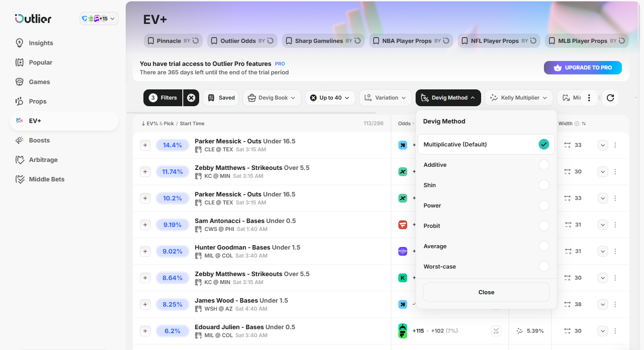Screen dimensions: 644x350
Task: Refresh the EV+ list
Action: coord(610,98)
